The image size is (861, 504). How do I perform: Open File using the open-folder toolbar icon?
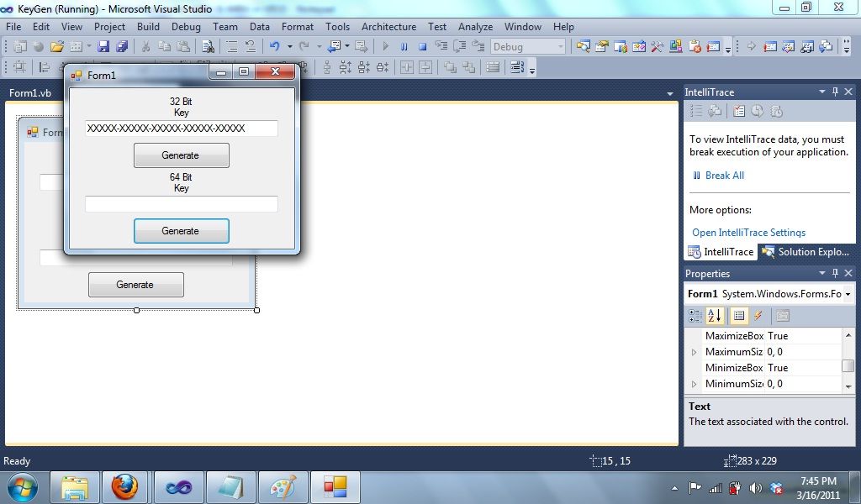pos(56,47)
